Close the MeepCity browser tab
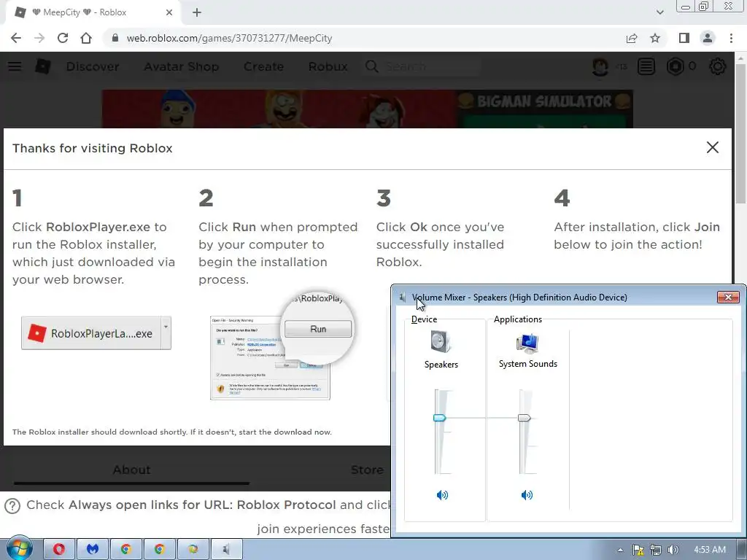747x560 pixels. click(169, 12)
